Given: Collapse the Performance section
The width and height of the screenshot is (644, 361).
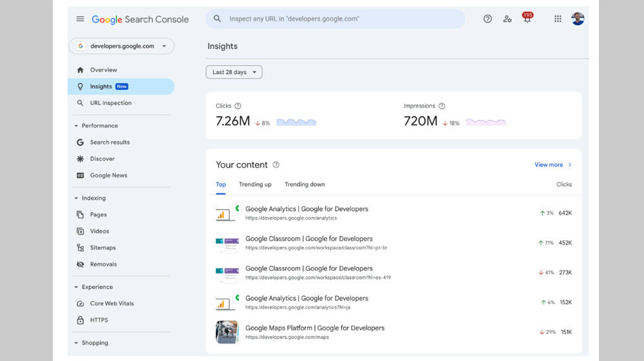Looking at the screenshot, I should [76, 126].
